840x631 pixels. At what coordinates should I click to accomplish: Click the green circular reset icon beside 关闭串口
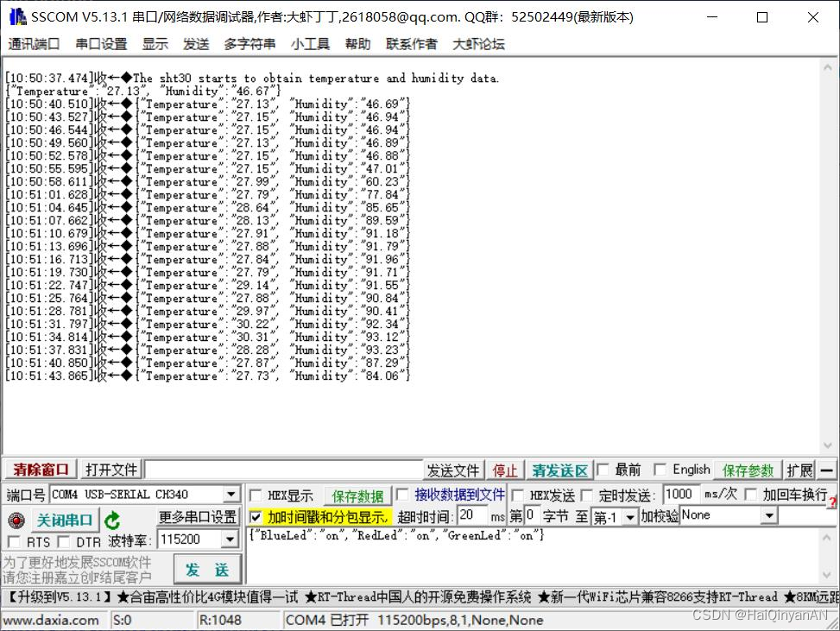pyautogui.click(x=112, y=519)
